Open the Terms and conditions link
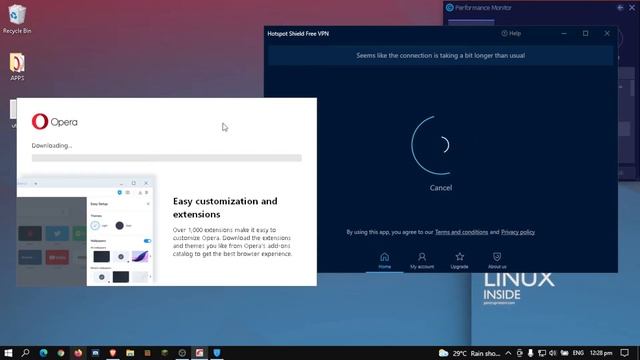The height and width of the screenshot is (360, 640). (461, 232)
